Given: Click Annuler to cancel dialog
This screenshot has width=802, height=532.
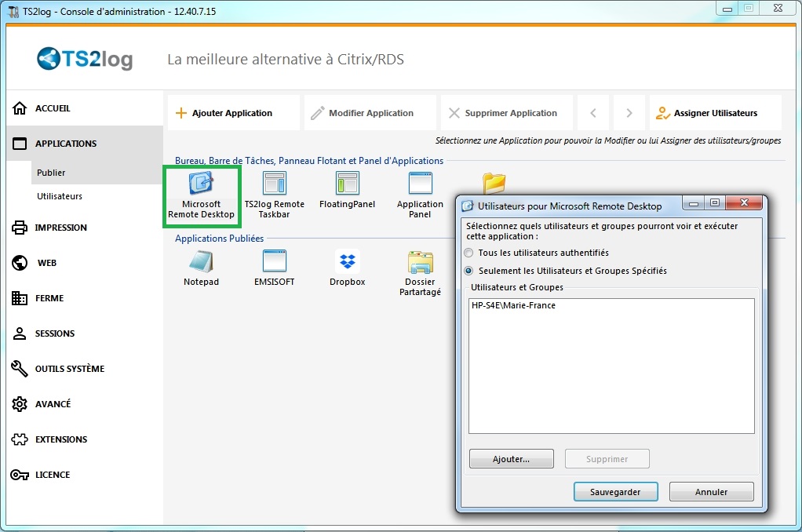Looking at the screenshot, I should 712,491.
